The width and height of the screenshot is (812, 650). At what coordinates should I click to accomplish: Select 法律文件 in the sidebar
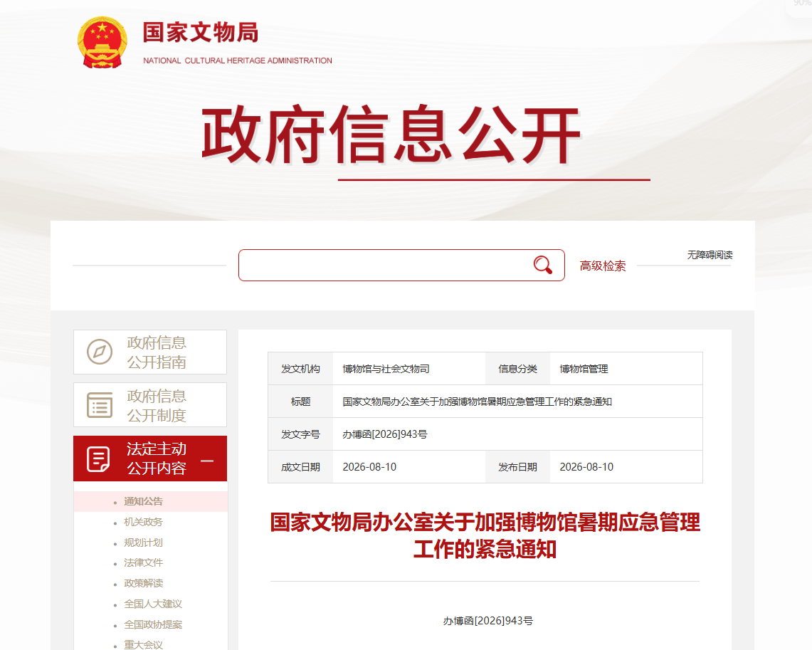click(x=144, y=563)
